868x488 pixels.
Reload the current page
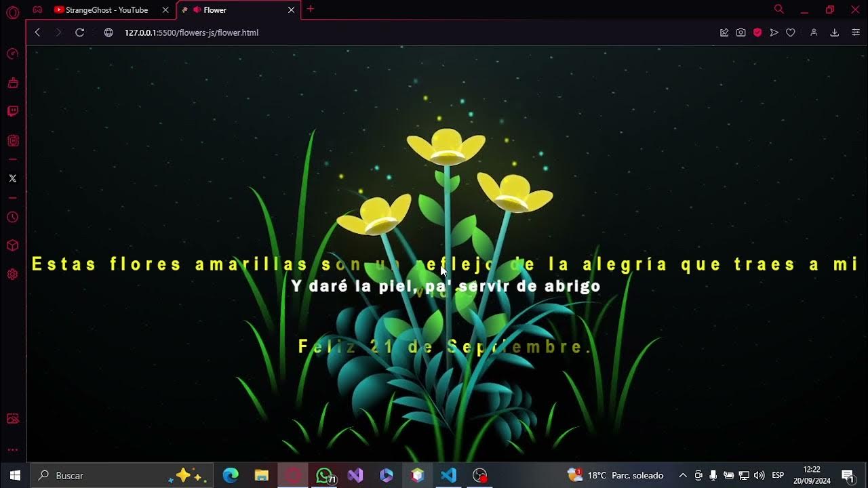[79, 33]
